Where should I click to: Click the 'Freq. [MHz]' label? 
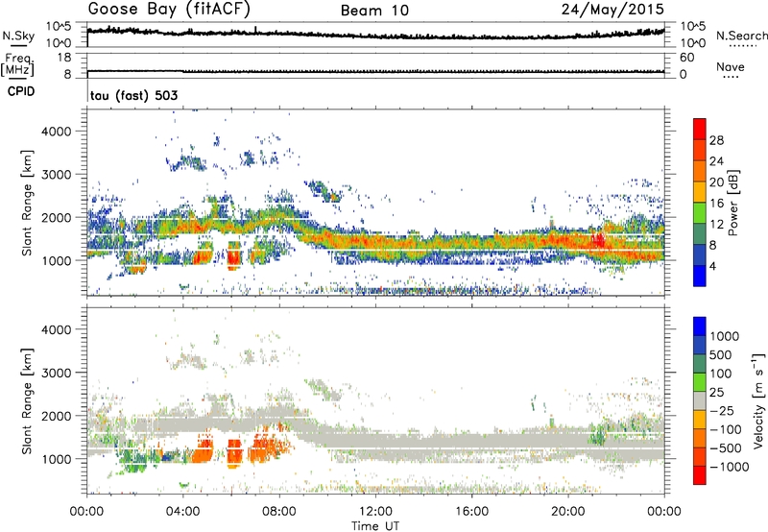(18, 65)
